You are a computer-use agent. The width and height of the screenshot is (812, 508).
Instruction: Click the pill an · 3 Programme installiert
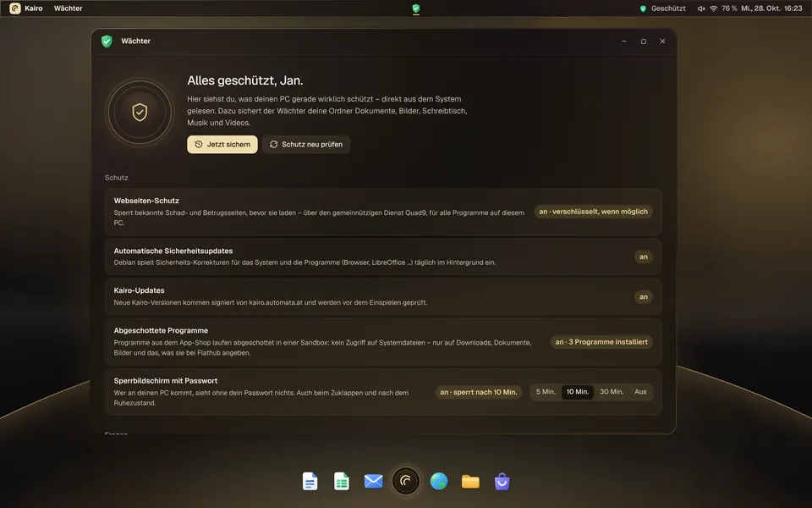pyautogui.click(x=601, y=342)
